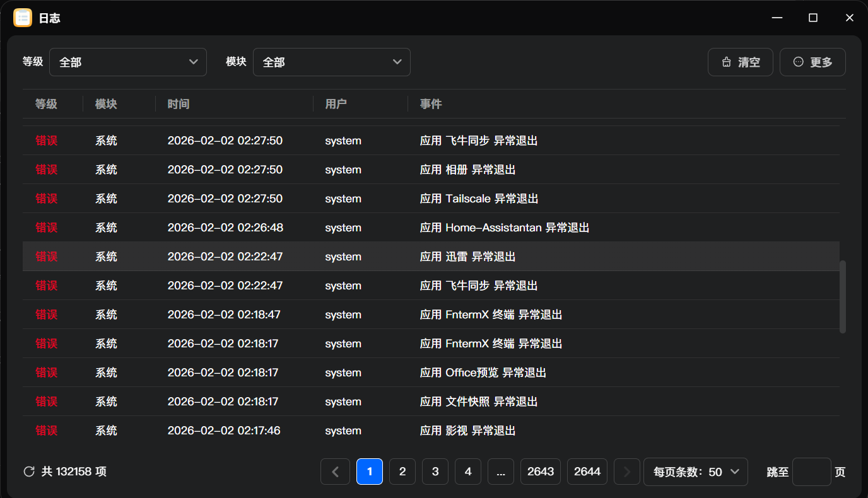The height and width of the screenshot is (498, 868).
Task: Click the 更多 more options button
Action: pyautogui.click(x=812, y=62)
